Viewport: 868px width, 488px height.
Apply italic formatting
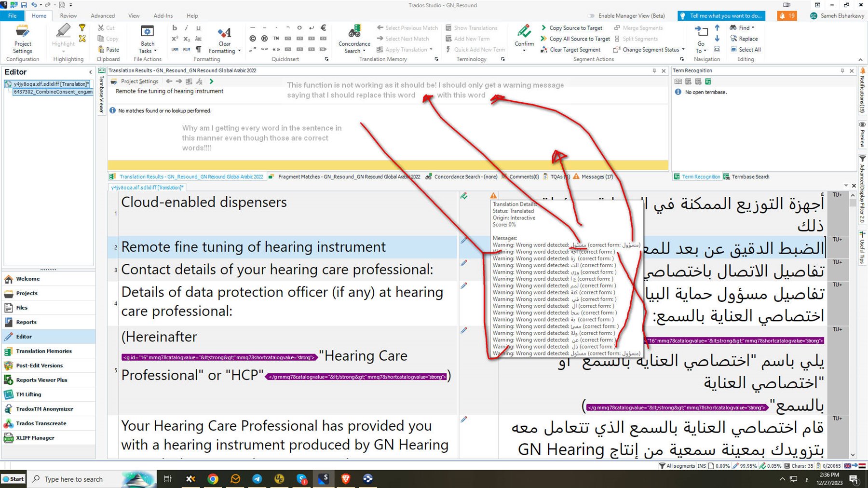click(187, 28)
